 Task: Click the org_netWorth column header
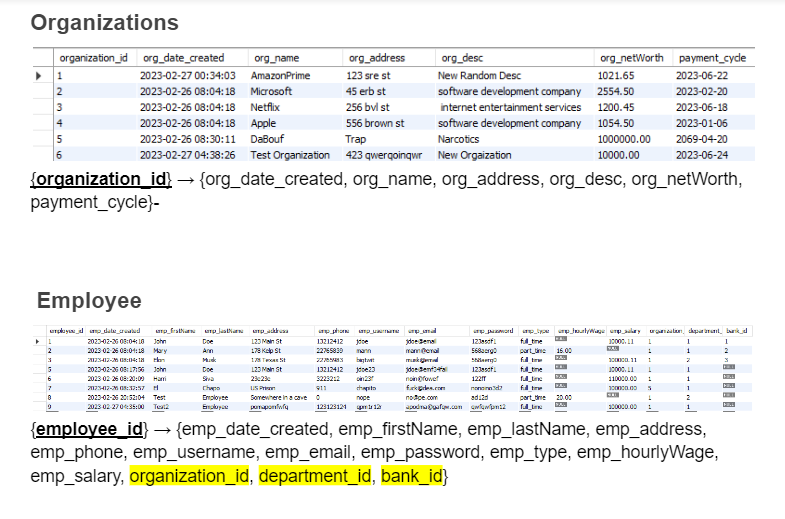tap(632, 58)
